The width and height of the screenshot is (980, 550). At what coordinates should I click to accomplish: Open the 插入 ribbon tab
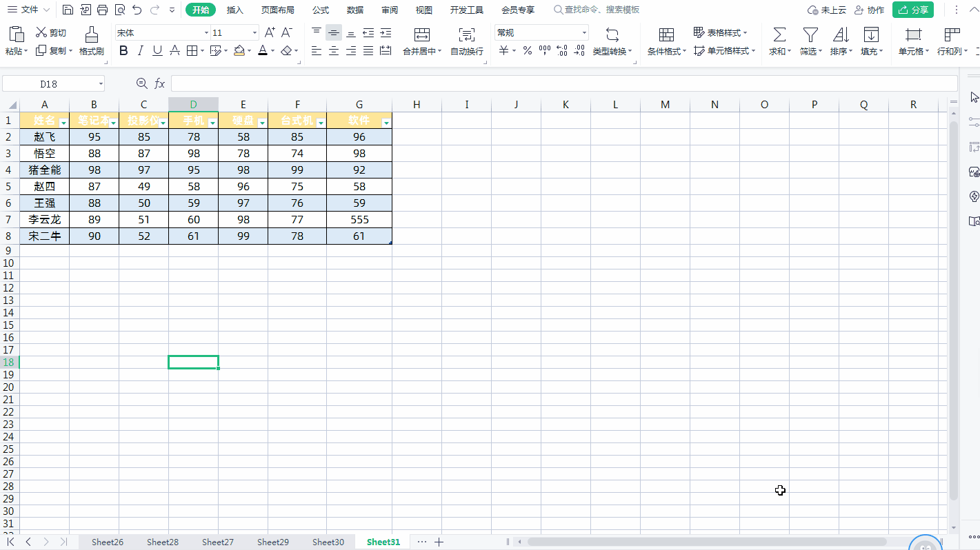pos(235,10)
